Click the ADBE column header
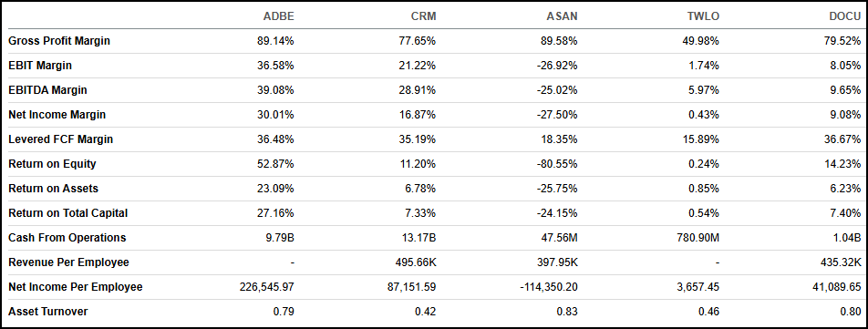The image size is (868, 329). pos(278,16)
